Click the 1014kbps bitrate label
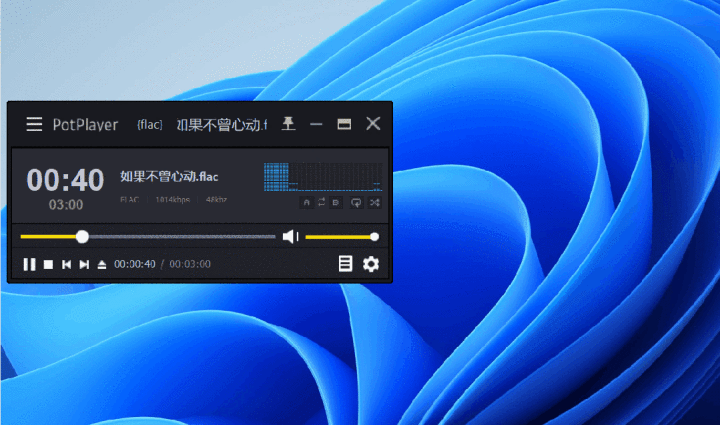 173,200
